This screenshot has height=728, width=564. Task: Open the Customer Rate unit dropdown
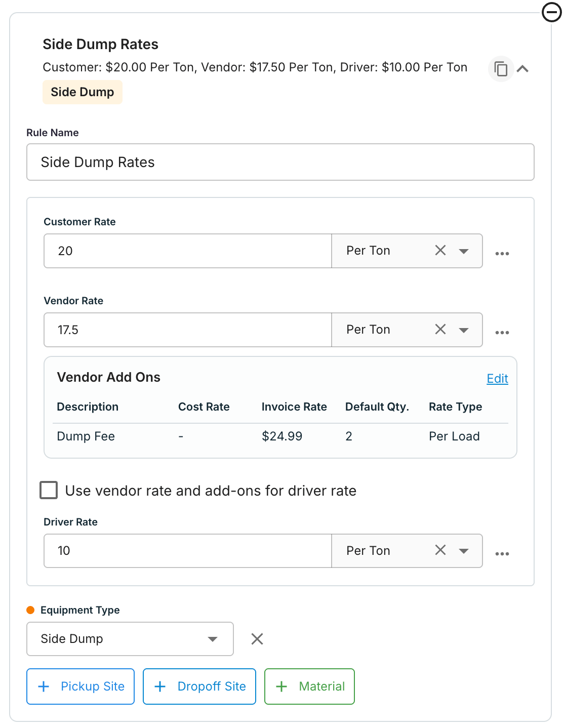point(464,251)
